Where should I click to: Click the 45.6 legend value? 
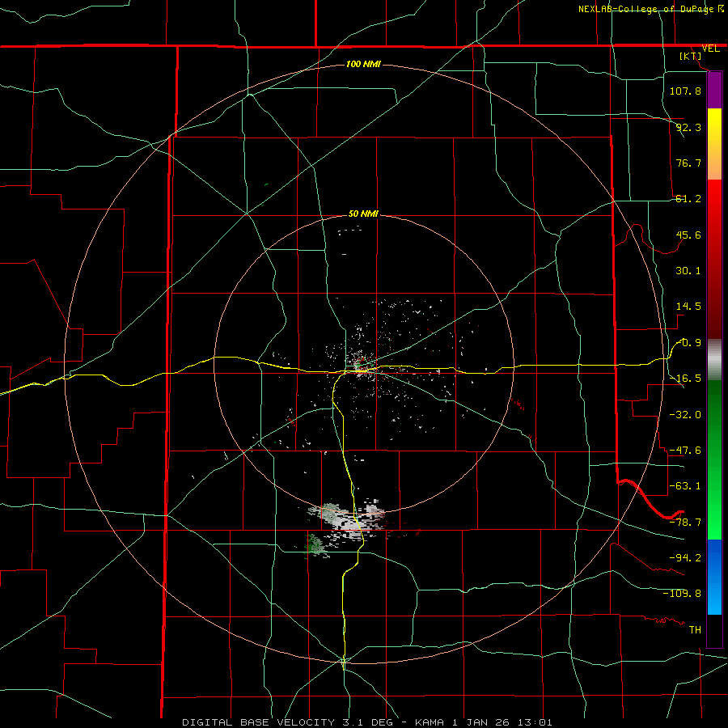(x=688, y=235)
